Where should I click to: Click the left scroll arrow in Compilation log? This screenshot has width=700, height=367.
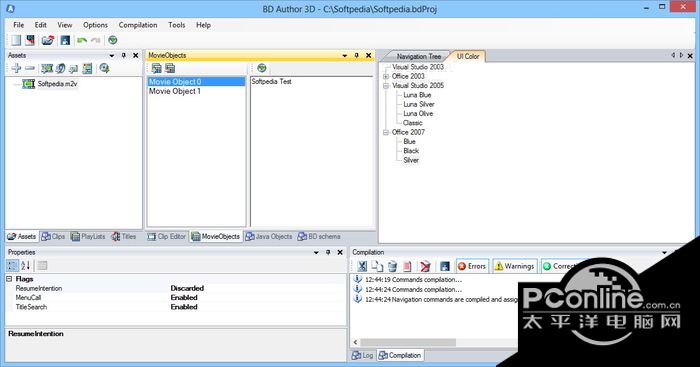tap(355, 343)
